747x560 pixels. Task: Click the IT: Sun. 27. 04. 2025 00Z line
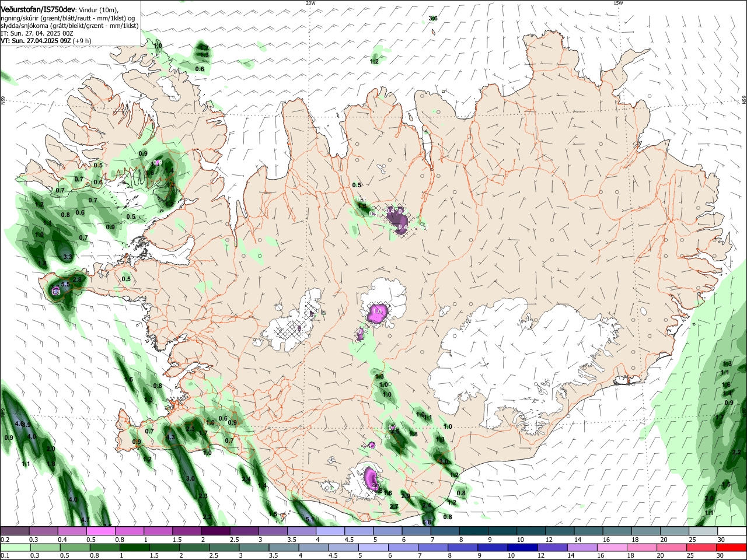pos(37,34)
